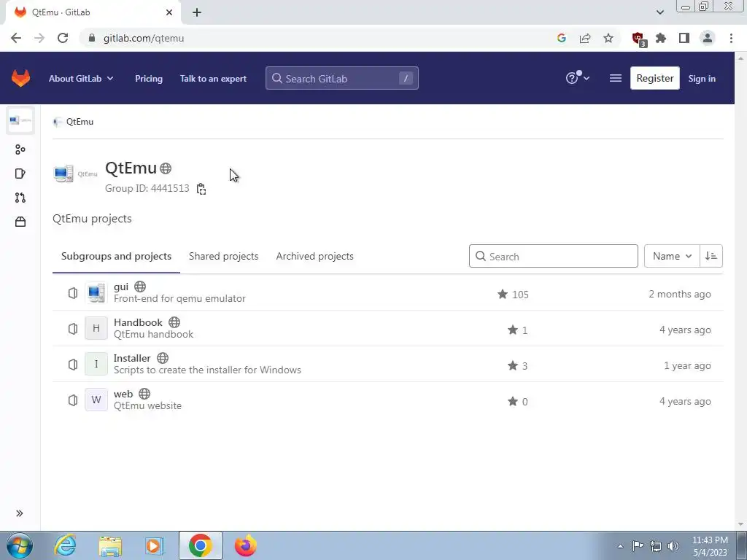Bookmark this page with the star icon

click(608, 38)
